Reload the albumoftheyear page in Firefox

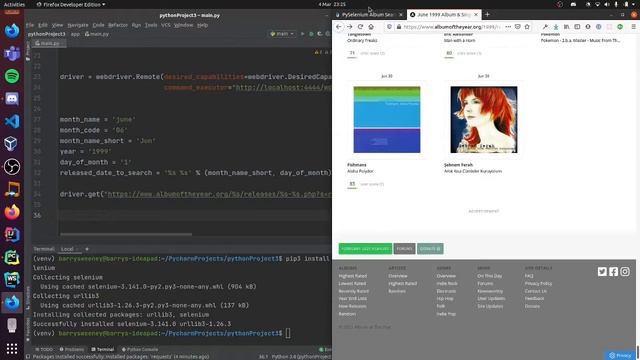point(360,27)
